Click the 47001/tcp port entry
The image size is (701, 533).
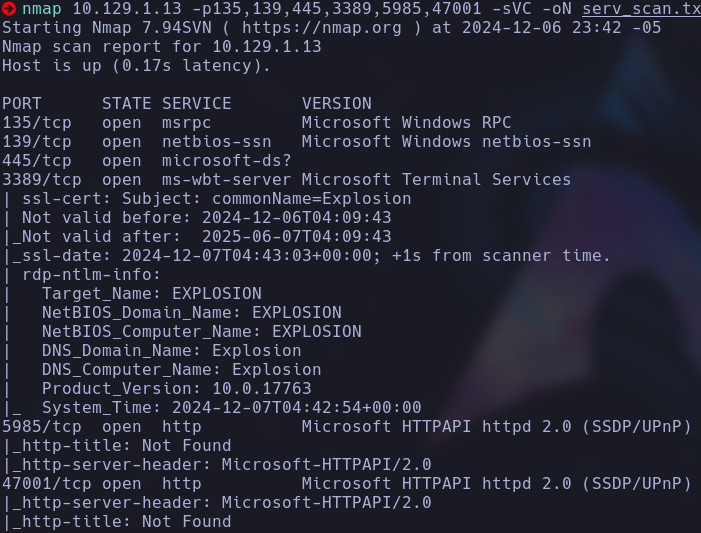(x=46, y=484)
